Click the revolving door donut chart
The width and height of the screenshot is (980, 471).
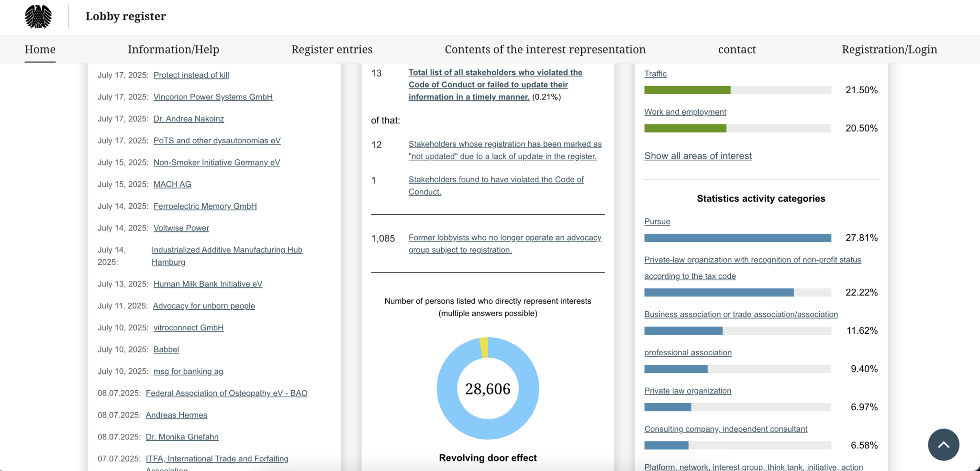488,388
